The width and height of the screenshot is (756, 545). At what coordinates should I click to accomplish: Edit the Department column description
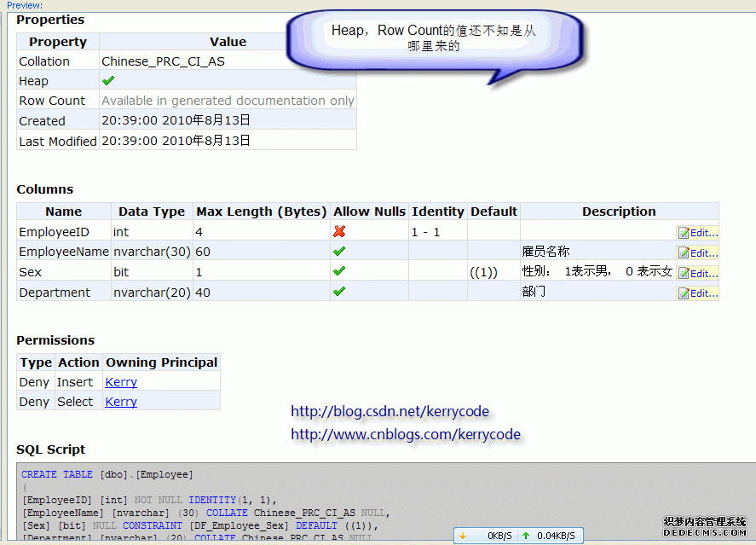[697, 293]
